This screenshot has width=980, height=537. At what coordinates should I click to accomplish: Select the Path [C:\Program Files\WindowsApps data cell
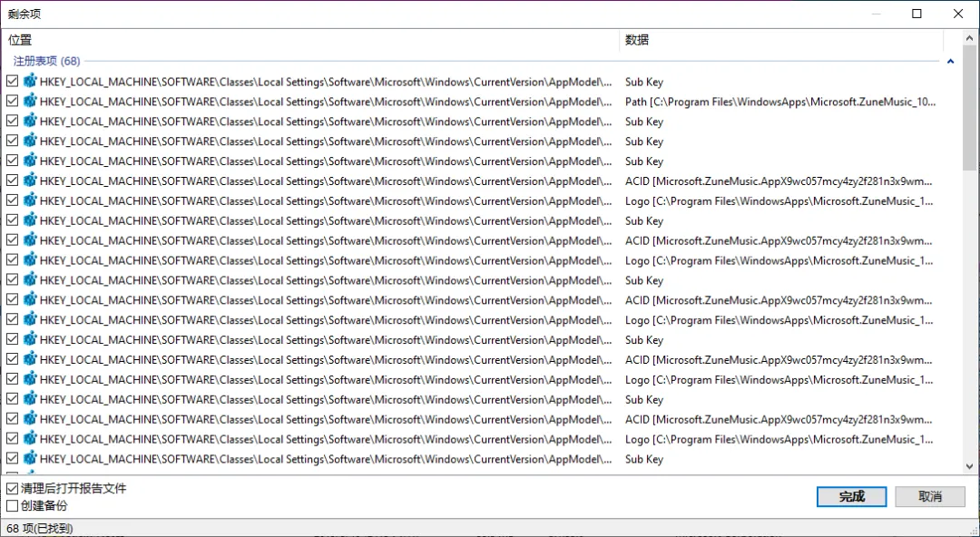(780, 102)
